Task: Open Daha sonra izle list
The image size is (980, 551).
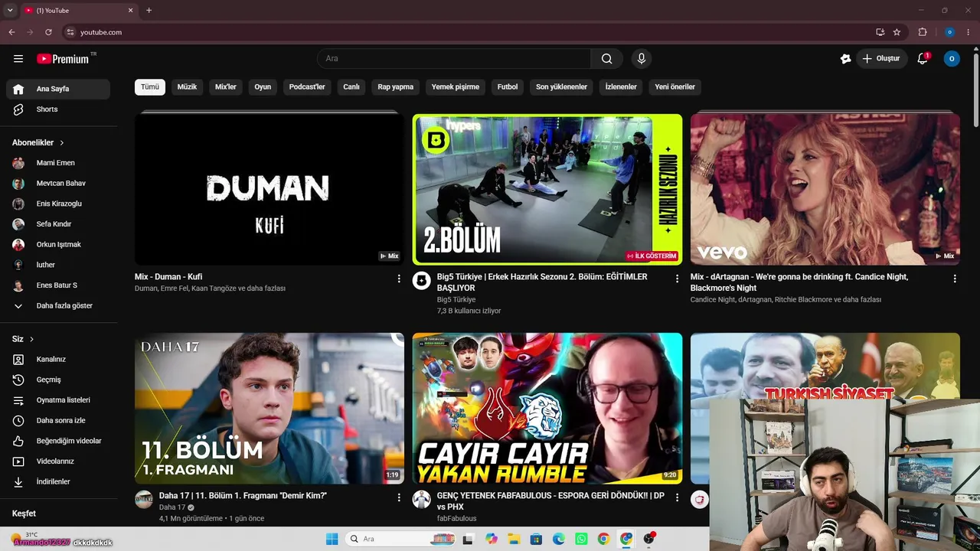Action: (58, 420)
